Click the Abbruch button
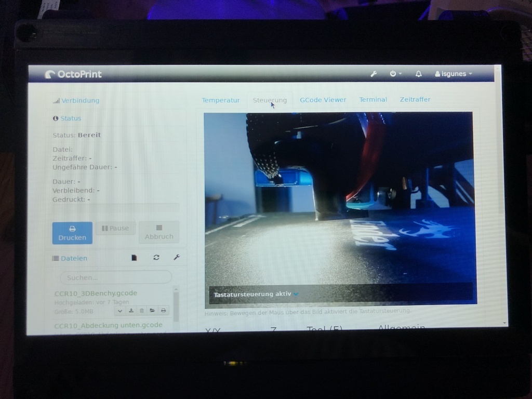The height and width of the screenshot is (399, 532). 159,232
